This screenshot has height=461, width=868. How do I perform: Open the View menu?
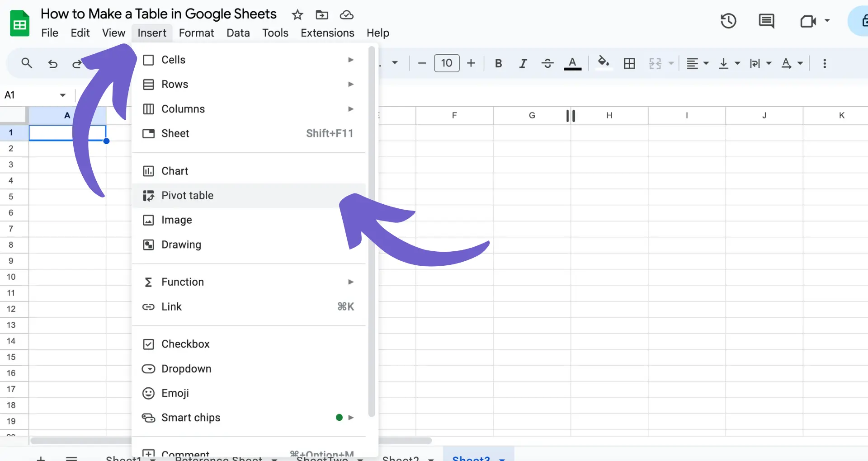(x=113, y=33)
